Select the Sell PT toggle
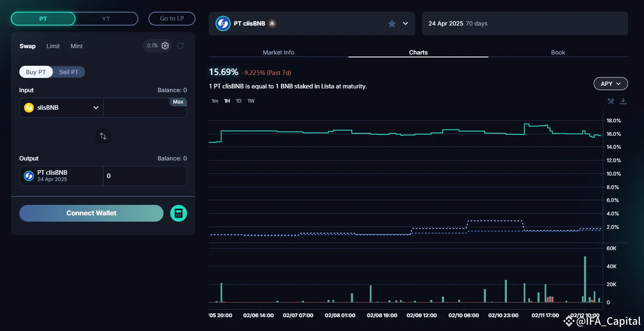 (69, 72)
